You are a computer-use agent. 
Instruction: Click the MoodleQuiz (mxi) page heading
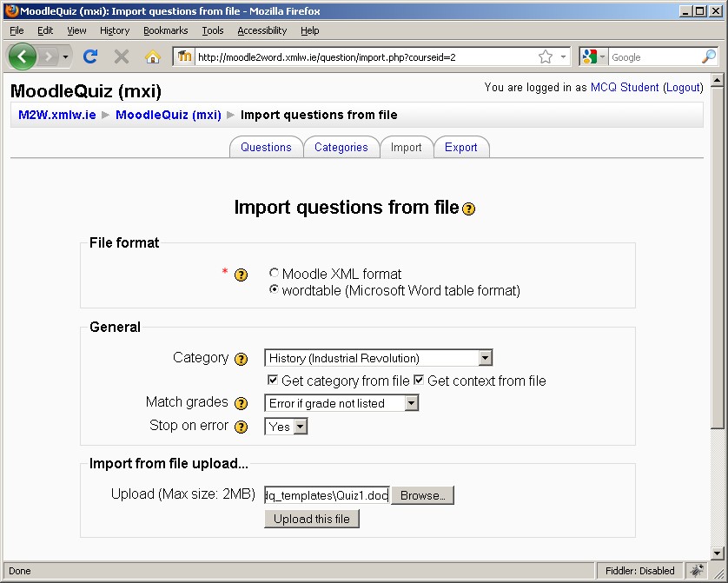(x=86, y=91)
